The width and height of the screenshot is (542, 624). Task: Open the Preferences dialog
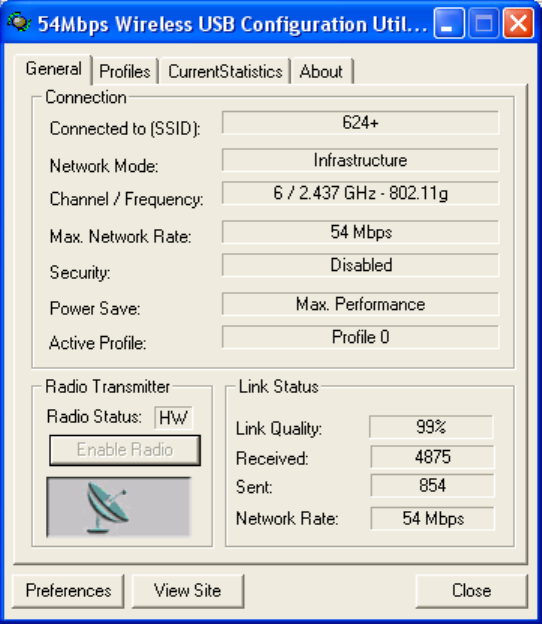coord(68,591)
